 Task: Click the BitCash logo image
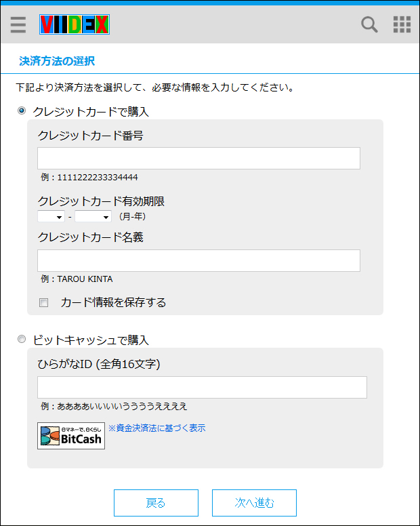(x=71, y=436)
